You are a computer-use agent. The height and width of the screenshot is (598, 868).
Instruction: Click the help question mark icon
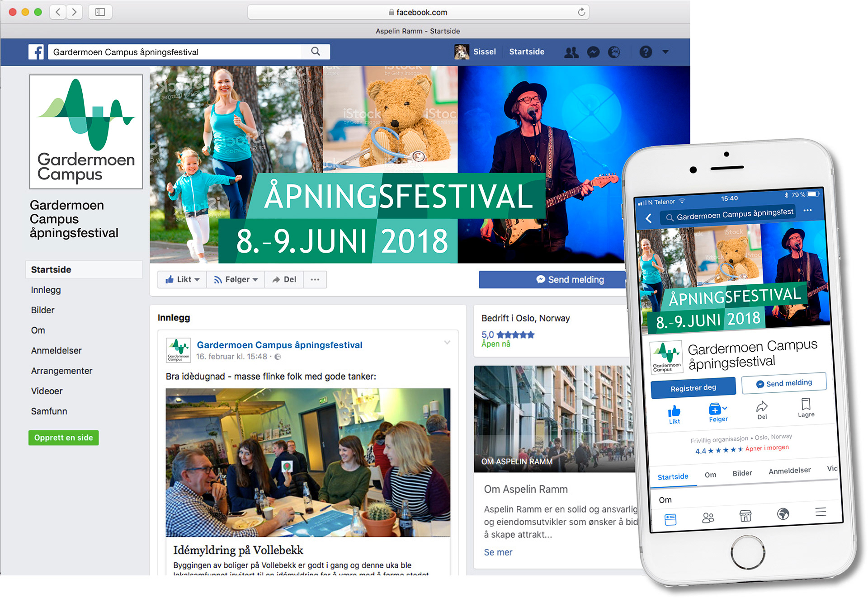click(x=646, y=52)
